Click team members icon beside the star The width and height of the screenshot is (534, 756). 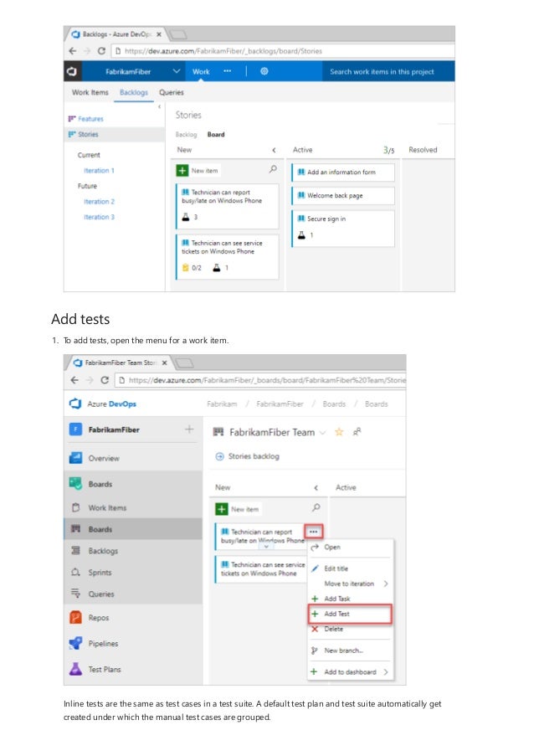coord(357,432)
